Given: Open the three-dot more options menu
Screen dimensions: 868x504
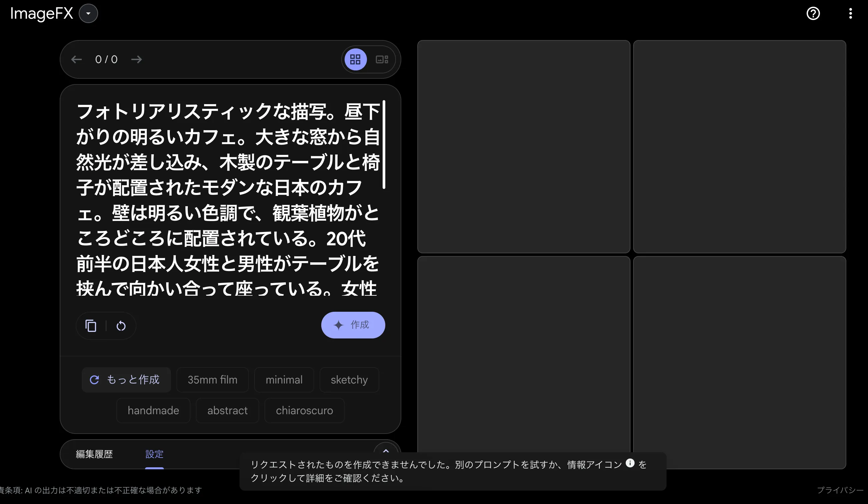Looking at the screenshot, I should tap(850, 13).
